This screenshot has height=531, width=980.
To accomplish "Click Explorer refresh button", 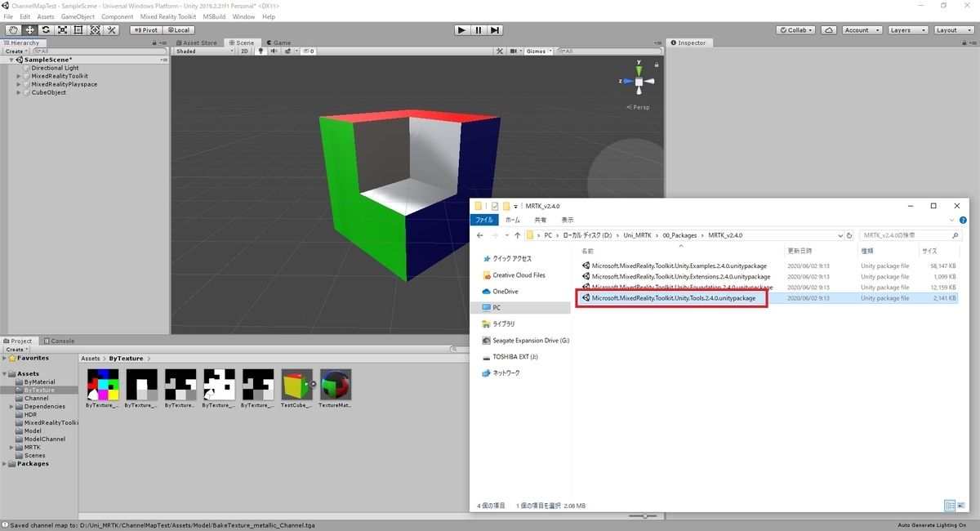I will pos(850,235).
